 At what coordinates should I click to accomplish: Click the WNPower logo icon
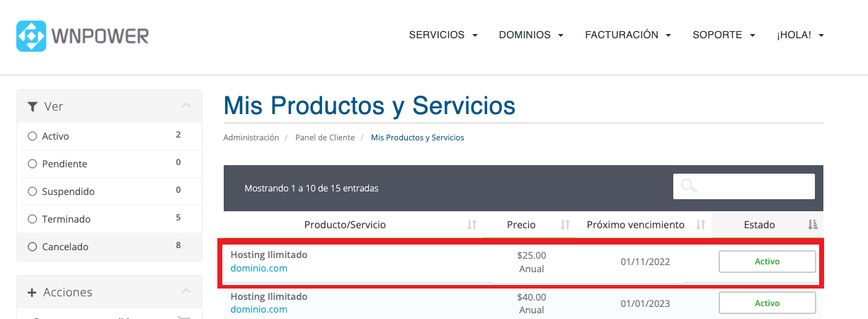click(31, 35)
